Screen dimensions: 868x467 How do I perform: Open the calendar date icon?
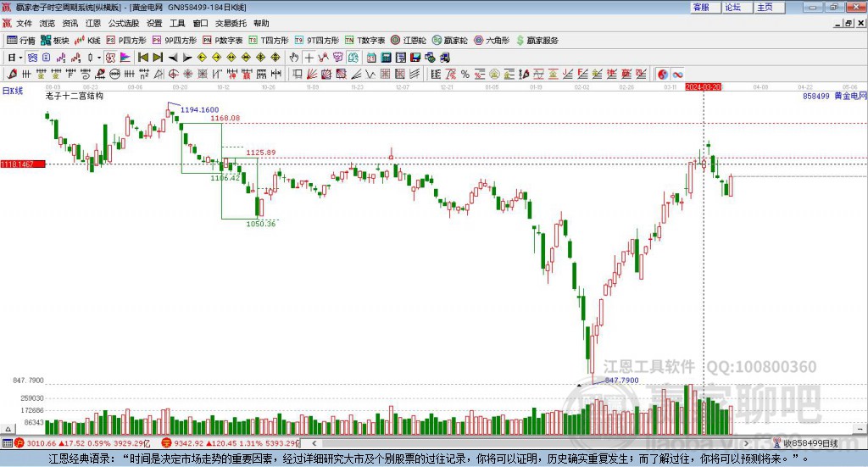(x=371, y=58)
